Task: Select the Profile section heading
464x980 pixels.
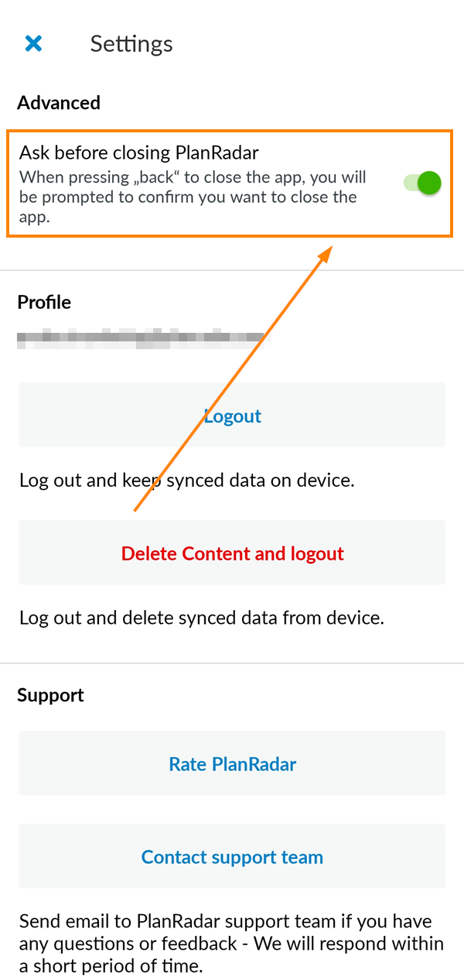Action: [x=44, y=302]
